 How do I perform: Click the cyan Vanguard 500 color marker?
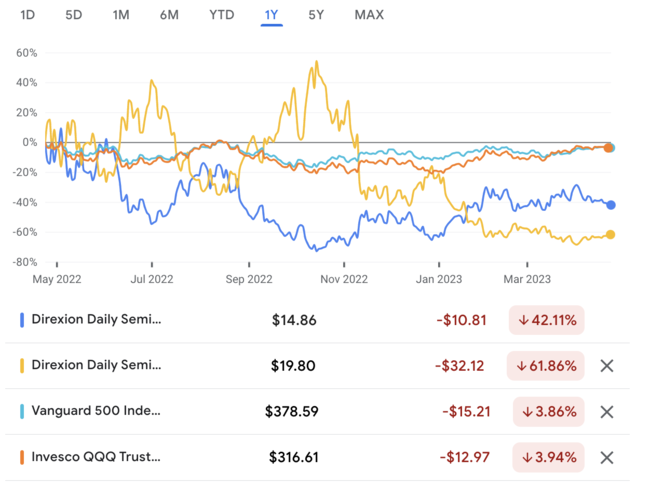pyautogui.click(x=22, y=412)
